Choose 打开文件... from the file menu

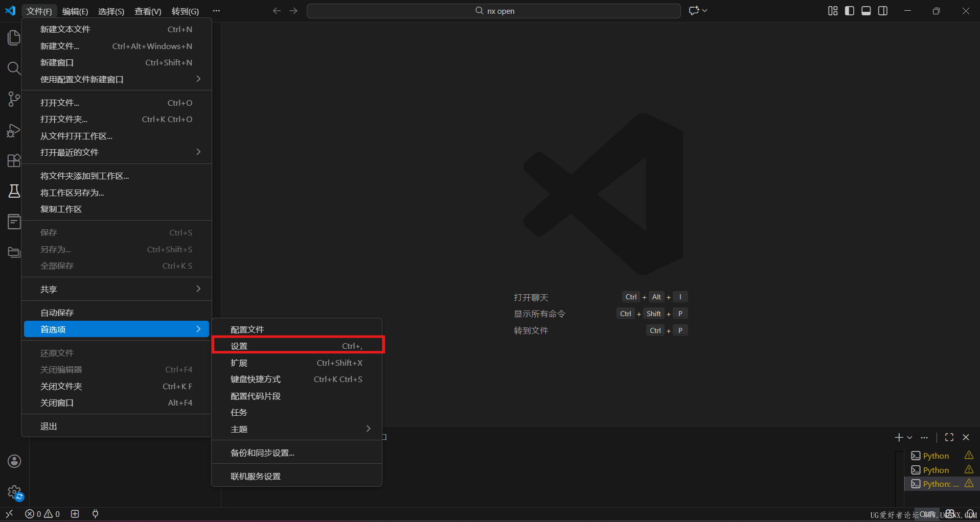click(117, 103)
